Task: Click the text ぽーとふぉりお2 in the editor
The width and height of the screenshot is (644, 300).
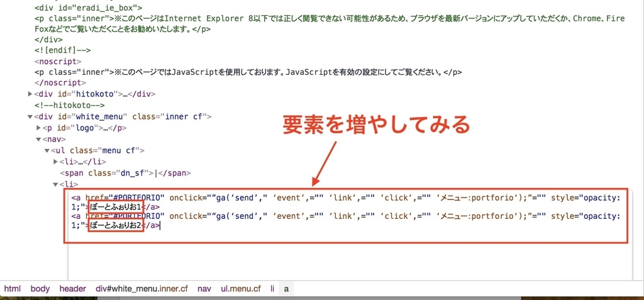Action: click(116, 225)
